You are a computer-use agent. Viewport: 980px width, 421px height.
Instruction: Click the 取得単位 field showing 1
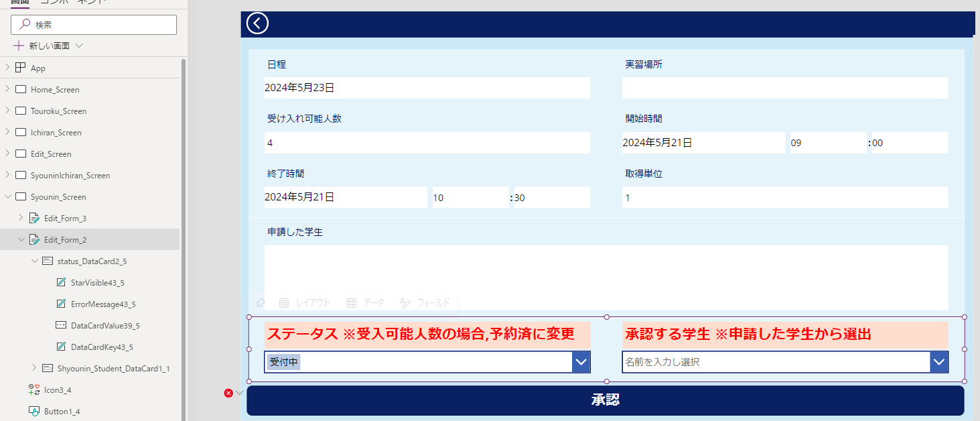[x=785, y=197]
